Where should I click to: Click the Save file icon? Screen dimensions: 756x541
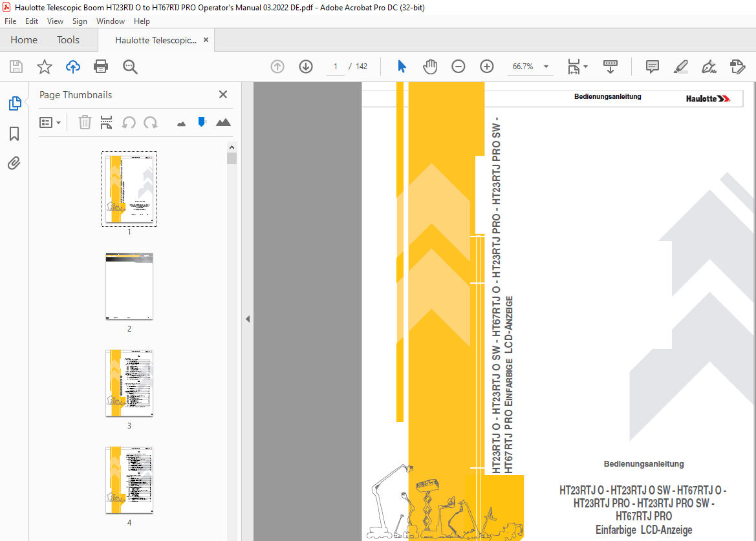[x=16, y=67]
